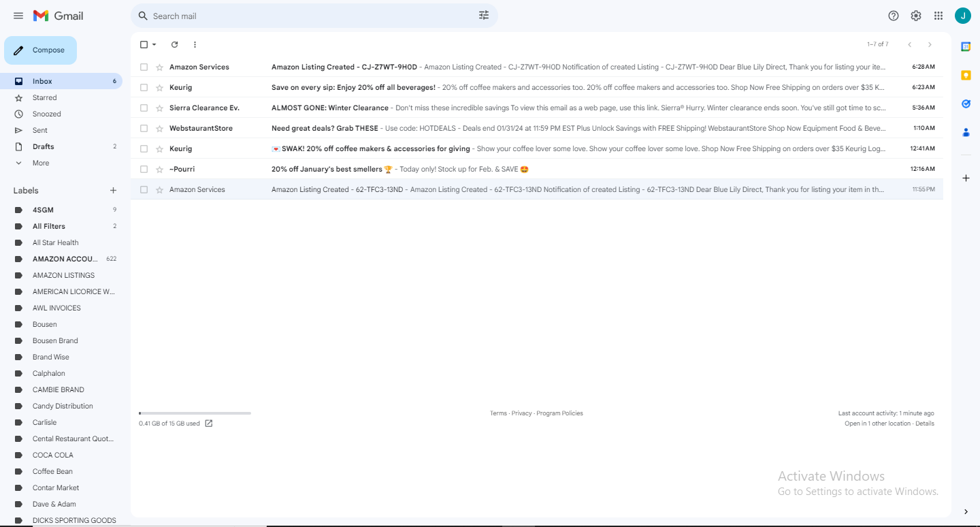980x527 pixels.
Task: Open the Settings gear icon
Action: 916,16
